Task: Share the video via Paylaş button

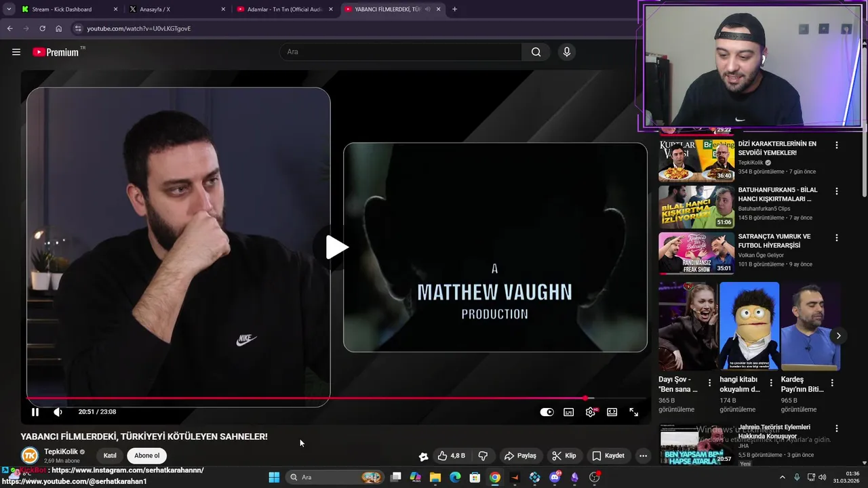Action: 520,455
